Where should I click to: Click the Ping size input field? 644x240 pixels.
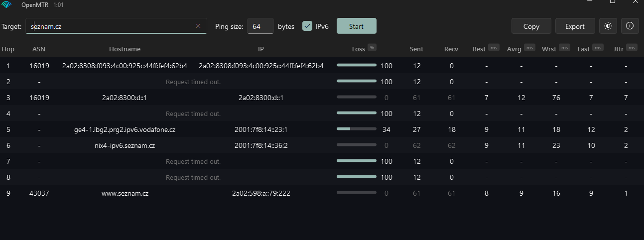pyautogui.click(x=260, y=26)
